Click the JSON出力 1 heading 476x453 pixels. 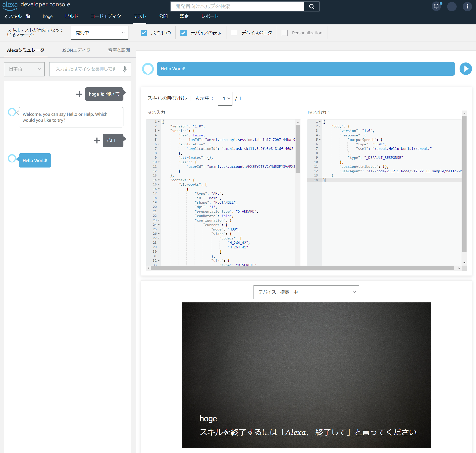click(x=318, y=113)
